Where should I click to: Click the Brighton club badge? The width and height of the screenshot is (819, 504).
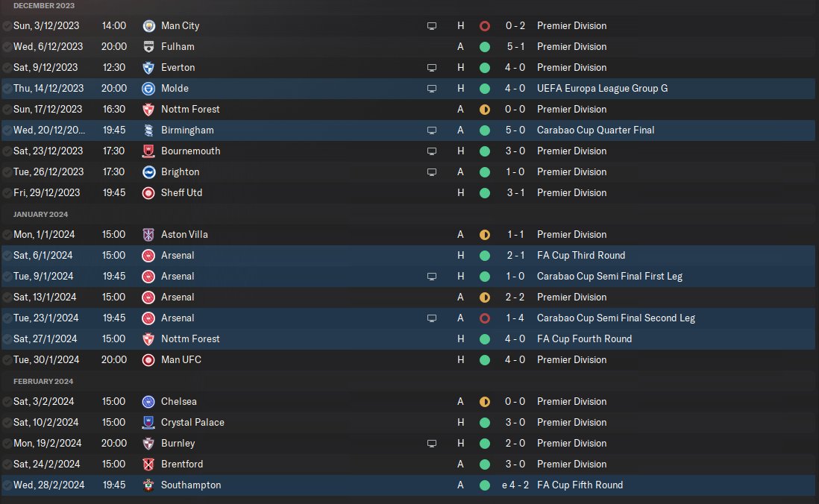(148, 171)
